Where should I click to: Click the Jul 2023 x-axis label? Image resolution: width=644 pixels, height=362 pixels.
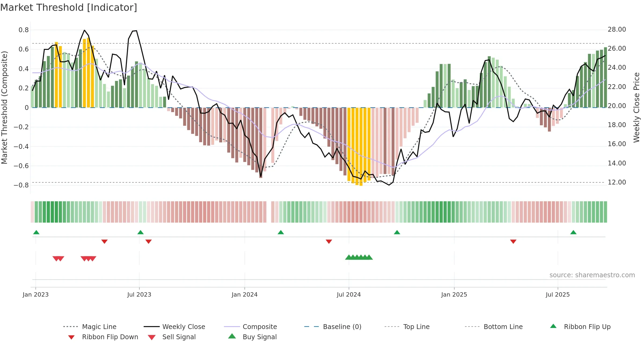(x=139, y=295)
